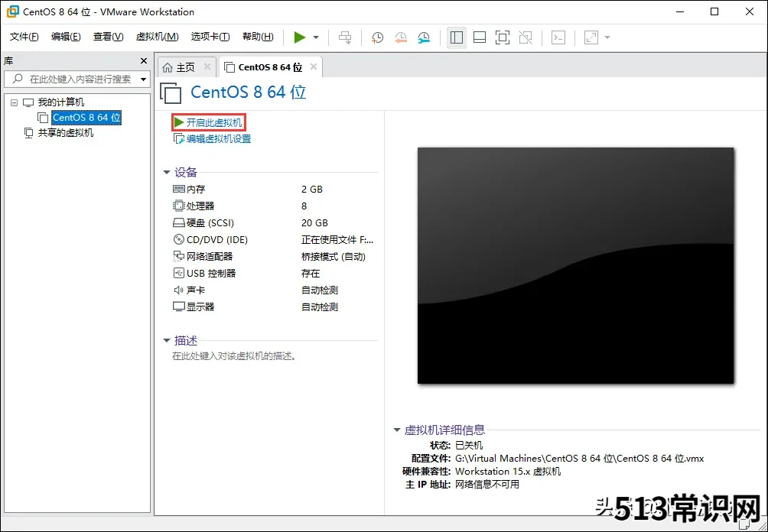Open the snapshot manager
Image resolution: width=768 pixels, height=532 pixels.
[x=424, y=37]
